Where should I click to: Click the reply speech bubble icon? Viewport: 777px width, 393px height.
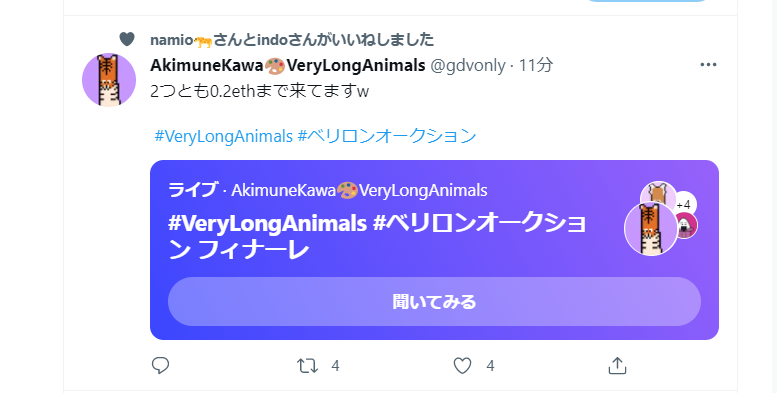(161, 366)
